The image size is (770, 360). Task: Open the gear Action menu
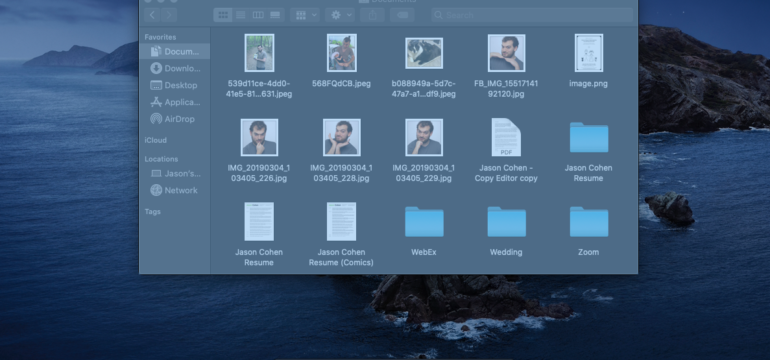click(340, 15)
